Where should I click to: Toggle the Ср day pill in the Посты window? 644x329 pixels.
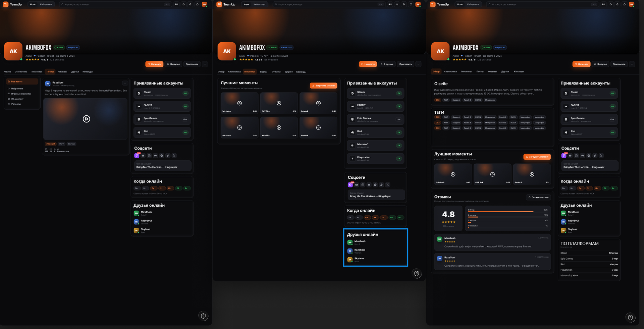coord(153,188)
